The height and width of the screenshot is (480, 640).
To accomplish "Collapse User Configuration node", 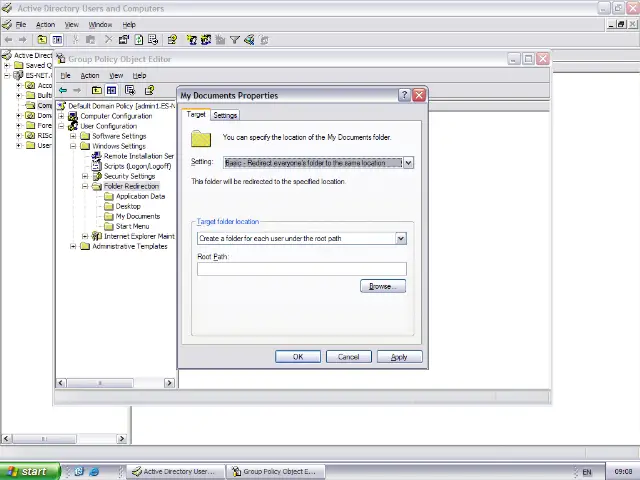I will (x=61, y=126).
